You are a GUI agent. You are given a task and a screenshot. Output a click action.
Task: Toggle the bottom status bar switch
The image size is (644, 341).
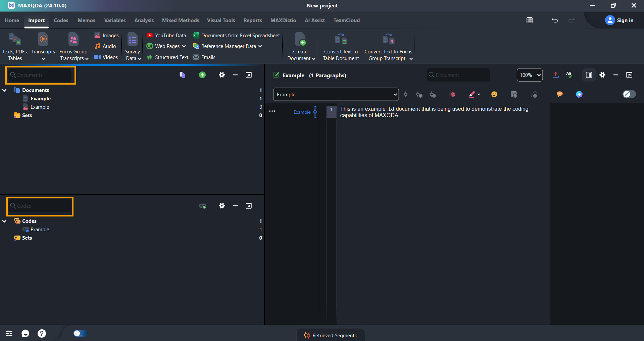80,333
